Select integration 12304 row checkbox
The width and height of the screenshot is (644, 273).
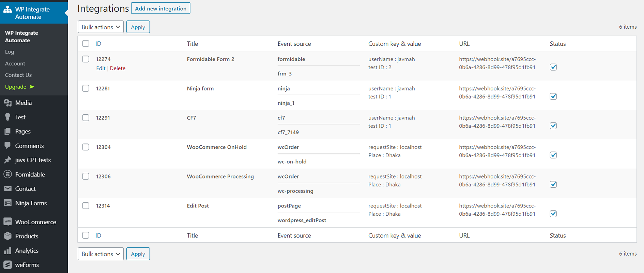86,147
